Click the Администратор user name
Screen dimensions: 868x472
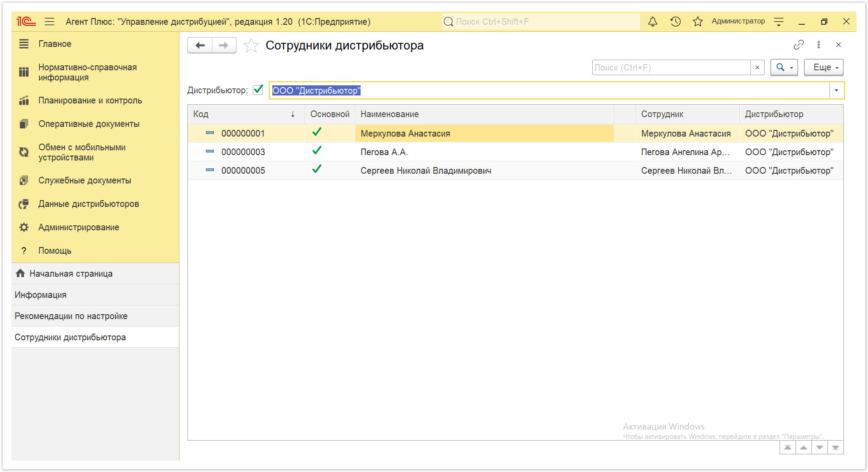738,21
